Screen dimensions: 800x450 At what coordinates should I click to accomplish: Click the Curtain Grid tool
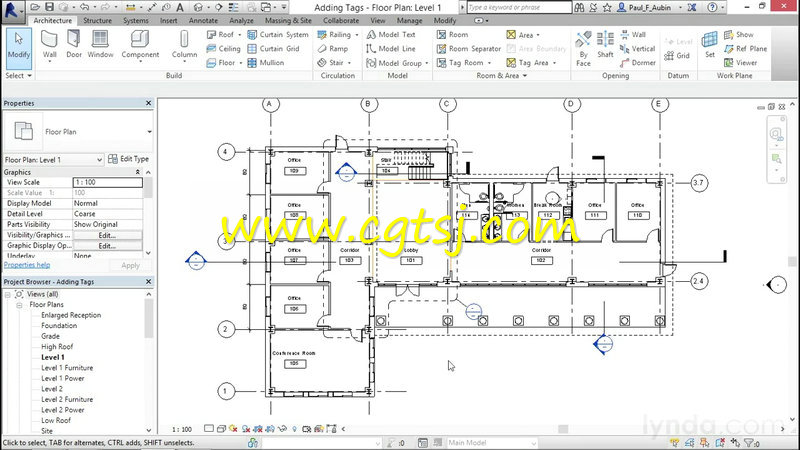tap(273, 48)
